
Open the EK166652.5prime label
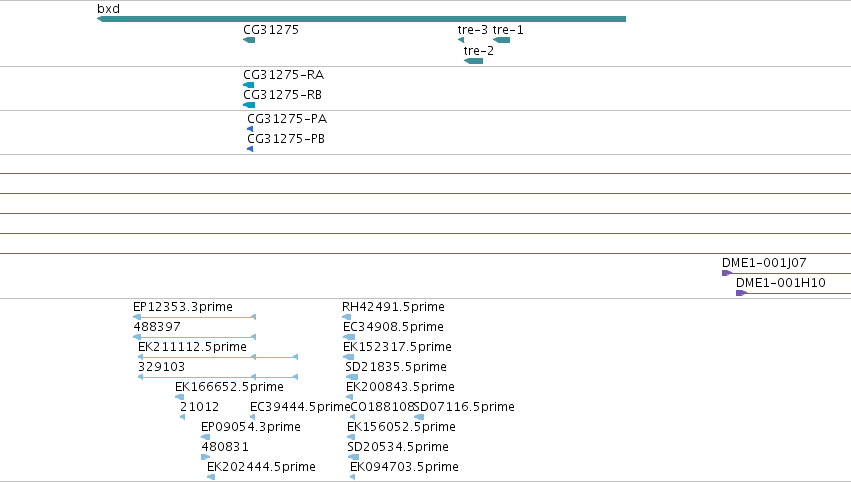[x=229, y=387]
